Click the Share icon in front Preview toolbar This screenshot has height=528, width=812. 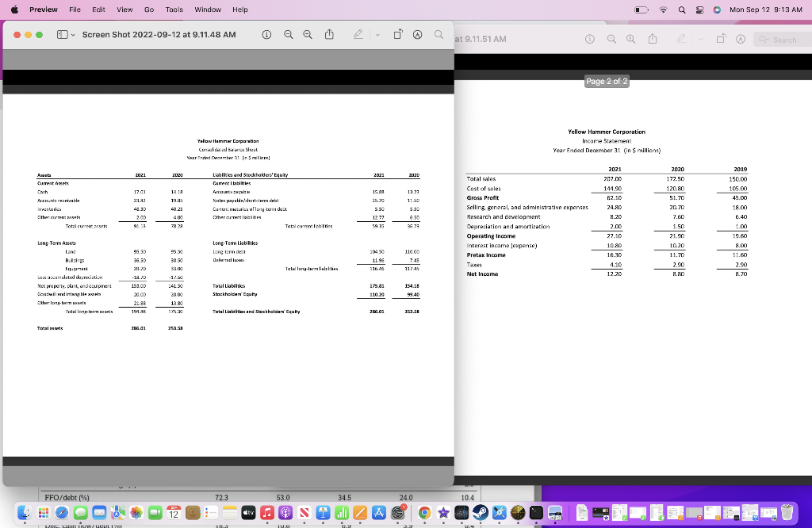[x=329, y=34]
